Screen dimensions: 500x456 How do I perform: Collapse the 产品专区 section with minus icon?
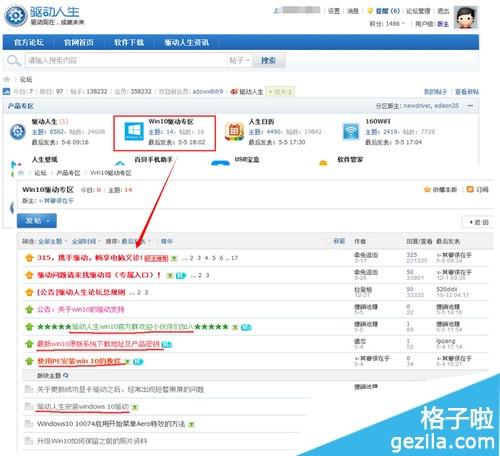(470, 106)
